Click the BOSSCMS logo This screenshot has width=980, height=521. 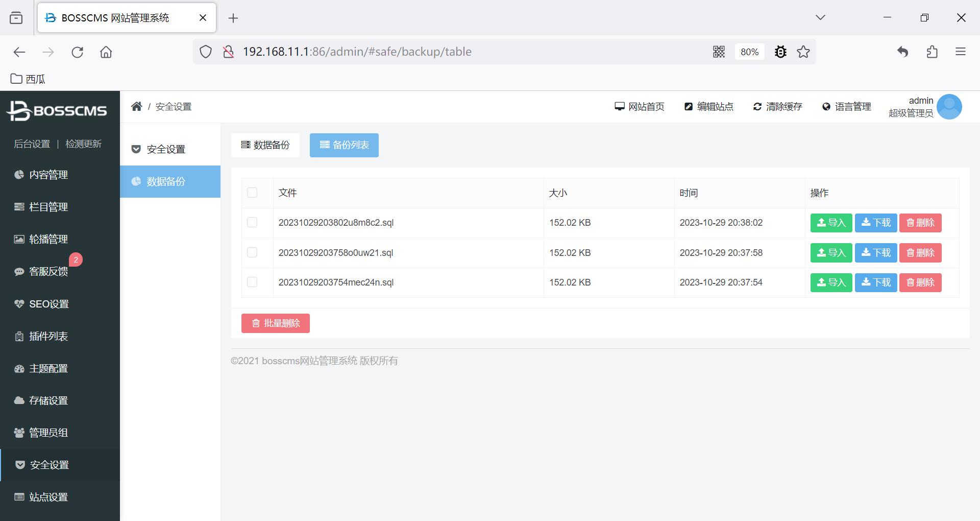(57, 110)
